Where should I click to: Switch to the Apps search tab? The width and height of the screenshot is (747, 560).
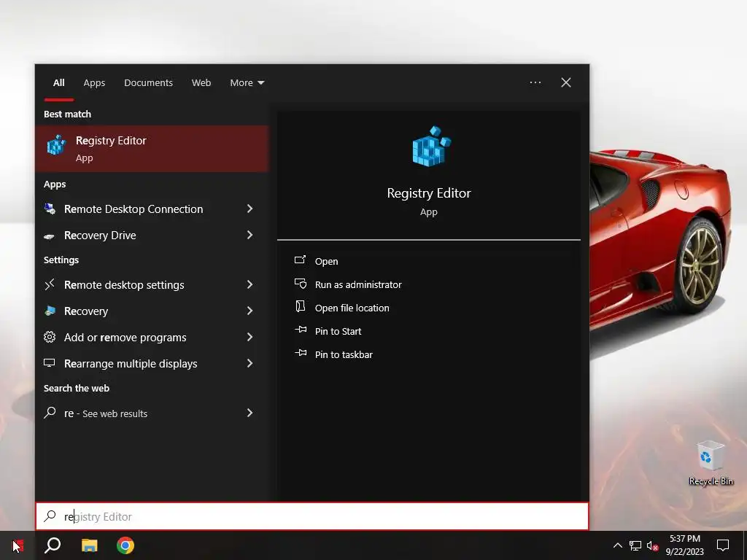tap(94, 83)
